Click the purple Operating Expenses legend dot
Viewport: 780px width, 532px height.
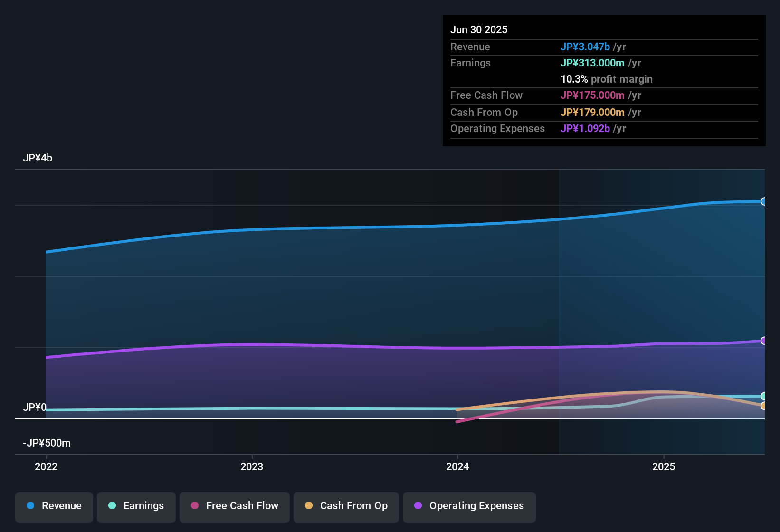(x=419, y=506)
